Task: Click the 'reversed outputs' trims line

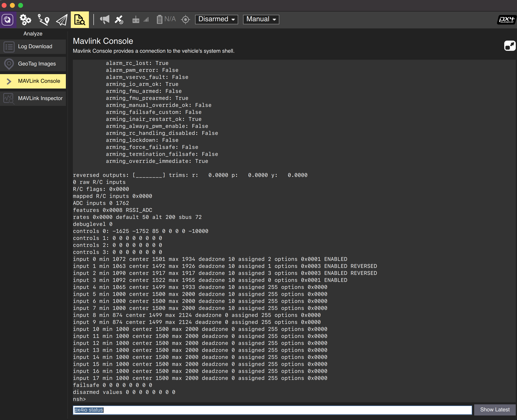Action: coord(190,175)
